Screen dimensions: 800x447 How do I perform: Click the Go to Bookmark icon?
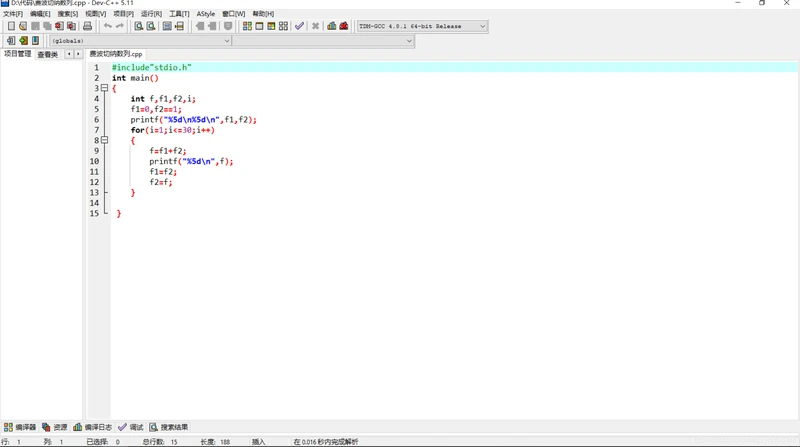[35, 40]
